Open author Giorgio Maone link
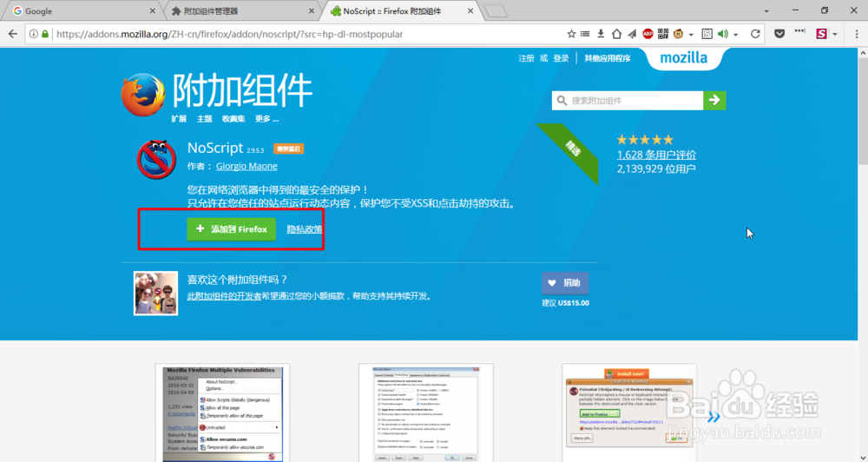 point(247,166)
